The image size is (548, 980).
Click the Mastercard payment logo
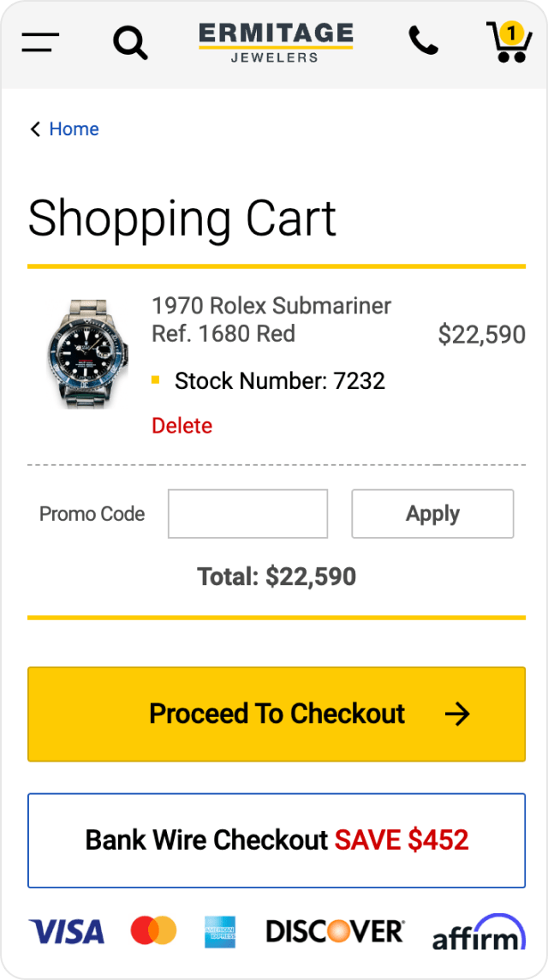click(153, 931)
